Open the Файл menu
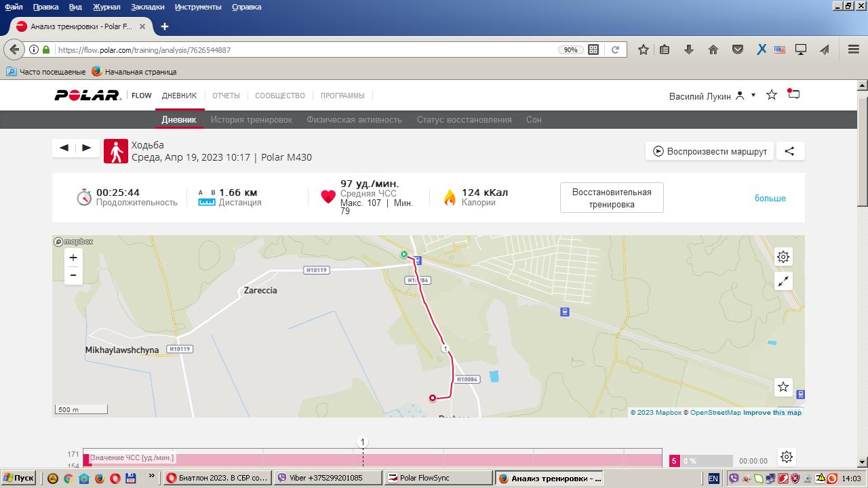The width and height of the screenshot is (868, 488). [14, 7]
